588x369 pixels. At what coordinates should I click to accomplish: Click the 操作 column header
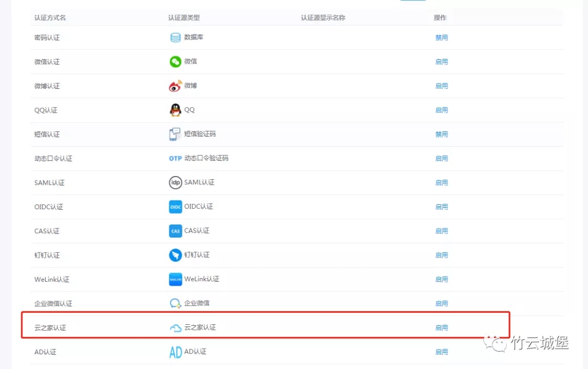tap(440, 17)
